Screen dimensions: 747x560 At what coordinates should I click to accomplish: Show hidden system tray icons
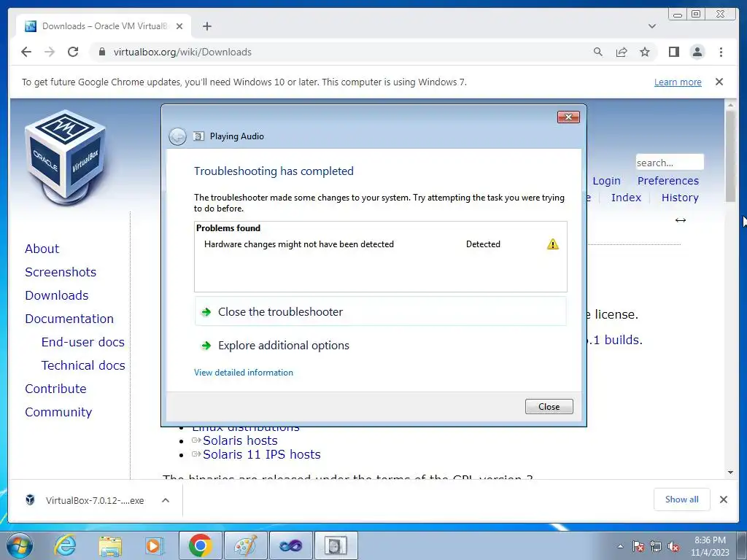[x=620, y=546]
